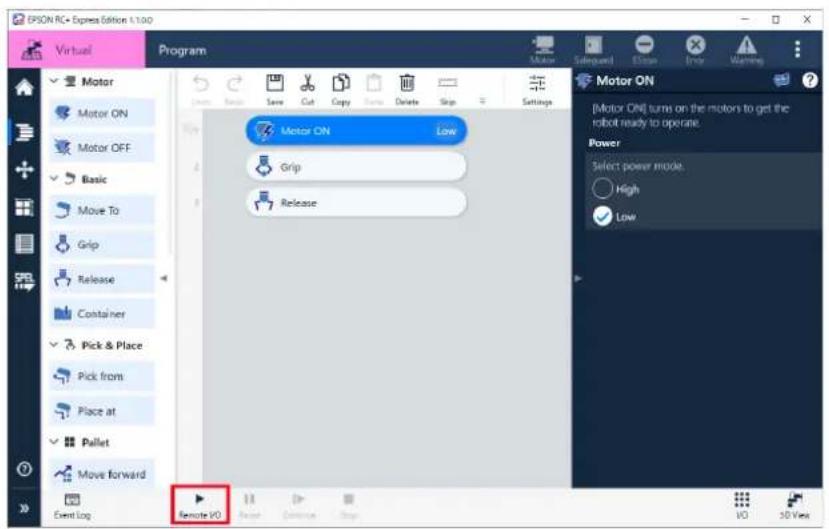The image size is (829, 529).
Task: Select the Pick from command
Action: (x=102, y=376)
